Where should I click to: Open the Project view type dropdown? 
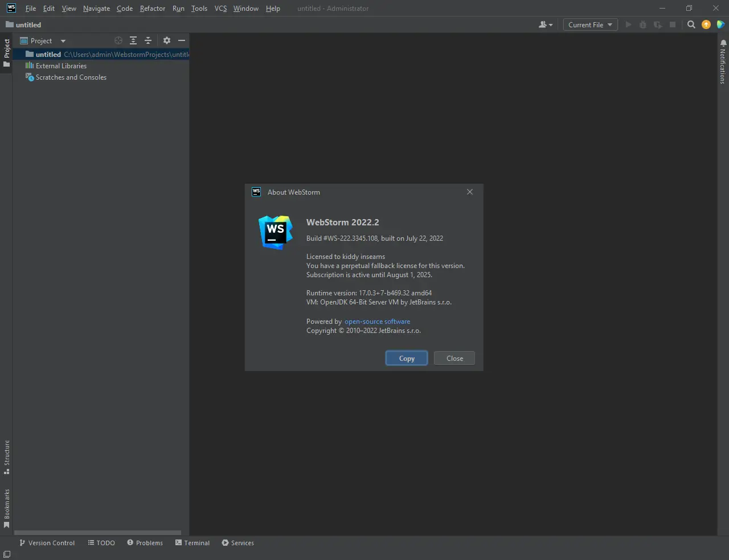[43, 41]
